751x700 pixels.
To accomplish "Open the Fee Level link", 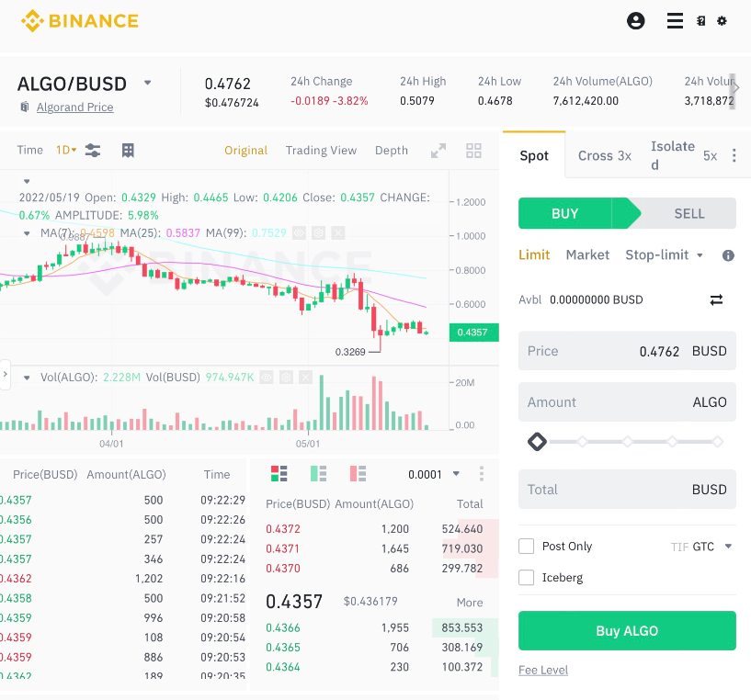I will tap(543, 670).
